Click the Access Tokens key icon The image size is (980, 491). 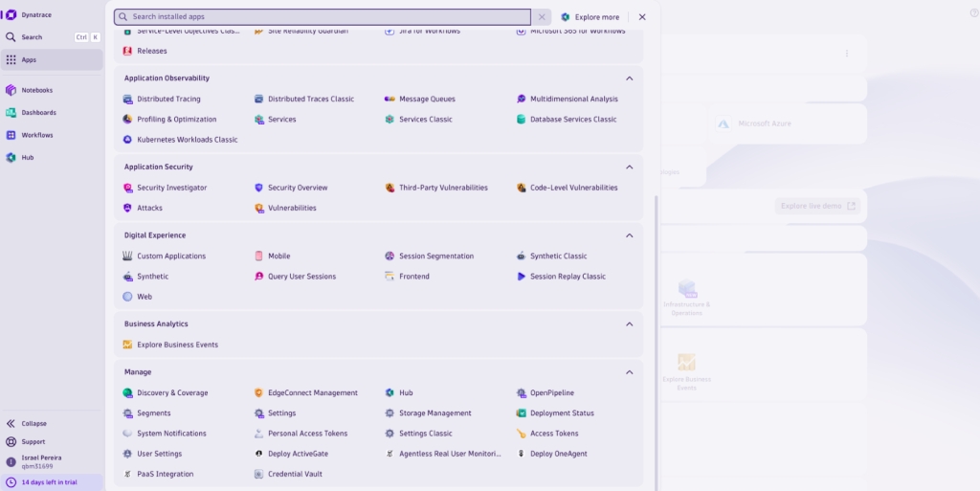521,434
